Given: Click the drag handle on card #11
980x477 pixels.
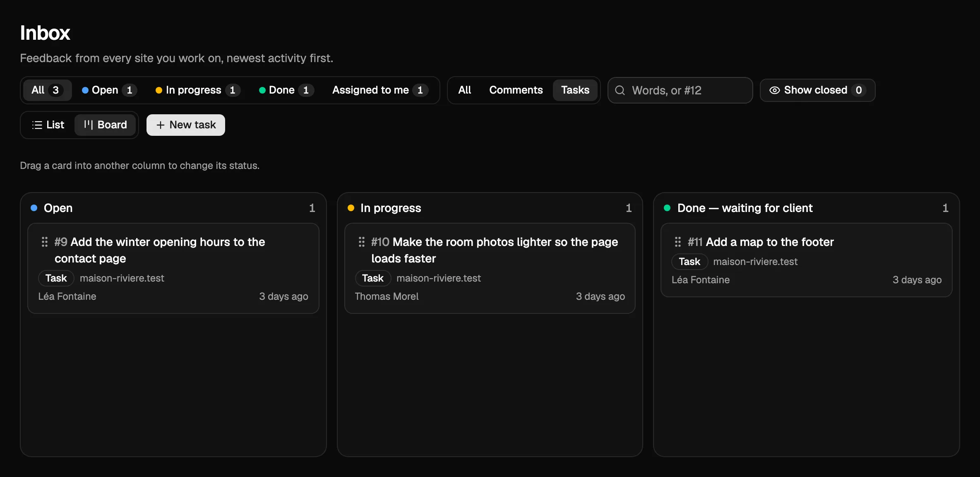Looking at the screenshot, I should (x=678, y=242).
